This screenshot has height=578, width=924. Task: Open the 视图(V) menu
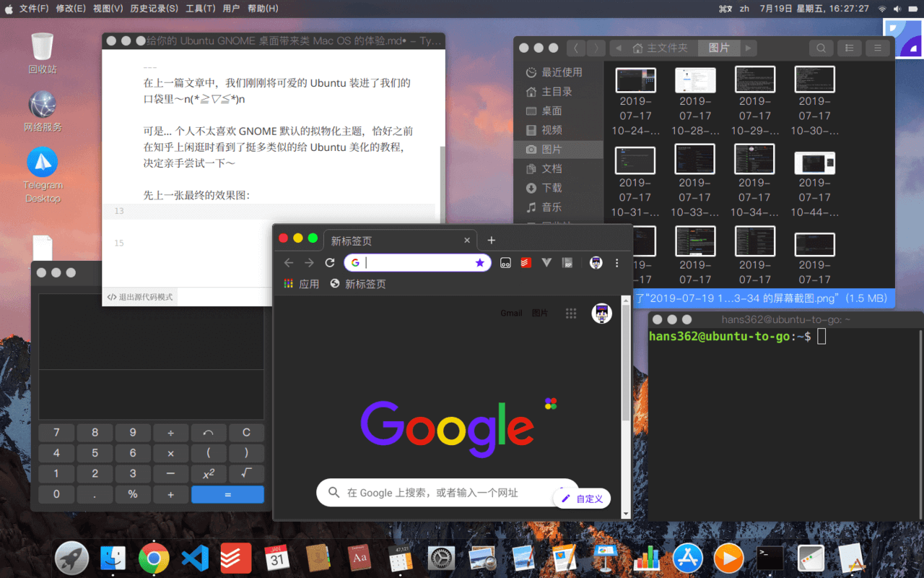[x=108, y=9]
